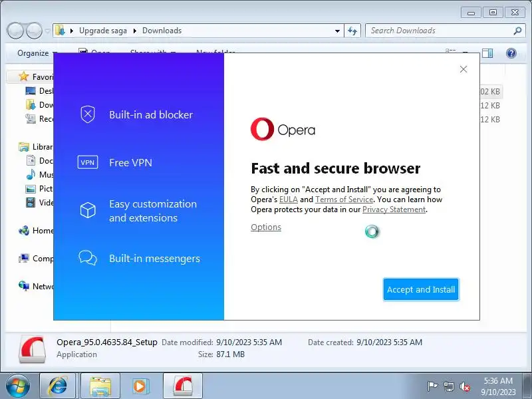Select Documents library in the navigation pane
The image size is (532, 399).
(39, 160)
